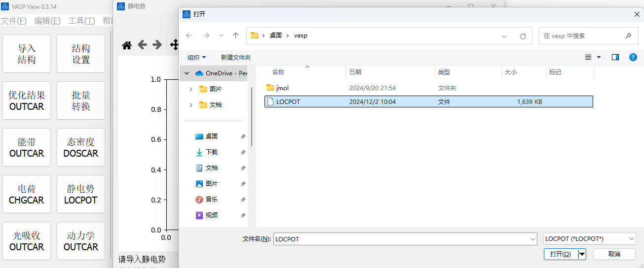Expand the 图片 folder under OneDrive
The image size is (644, 268).
point(191,89)
